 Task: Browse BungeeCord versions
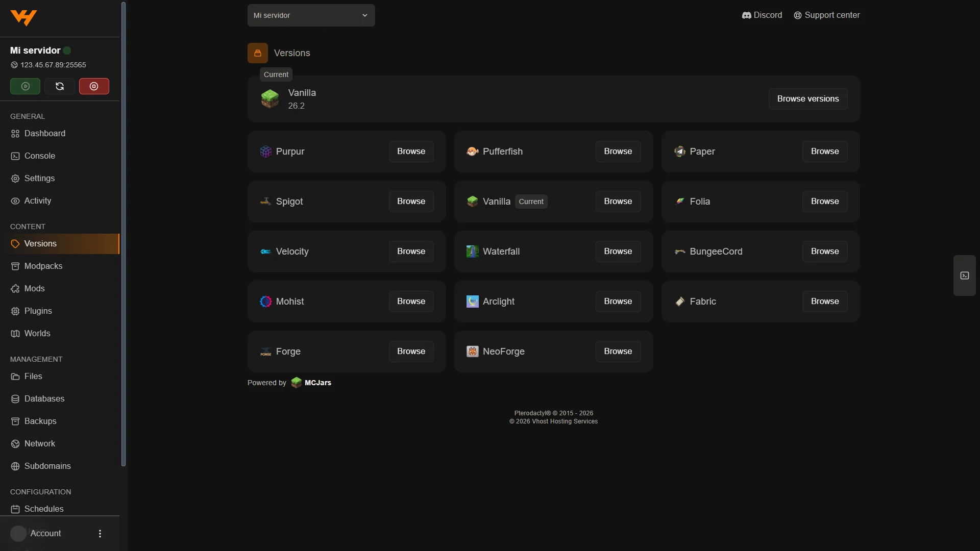pyautogui.click(x=825, y=252)
